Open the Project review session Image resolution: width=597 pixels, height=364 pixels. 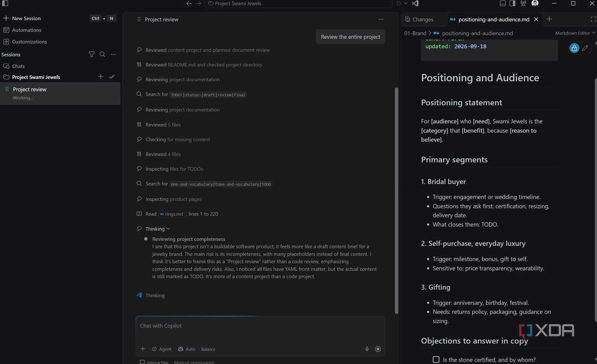pyautogui.click(x=60, y=93)
